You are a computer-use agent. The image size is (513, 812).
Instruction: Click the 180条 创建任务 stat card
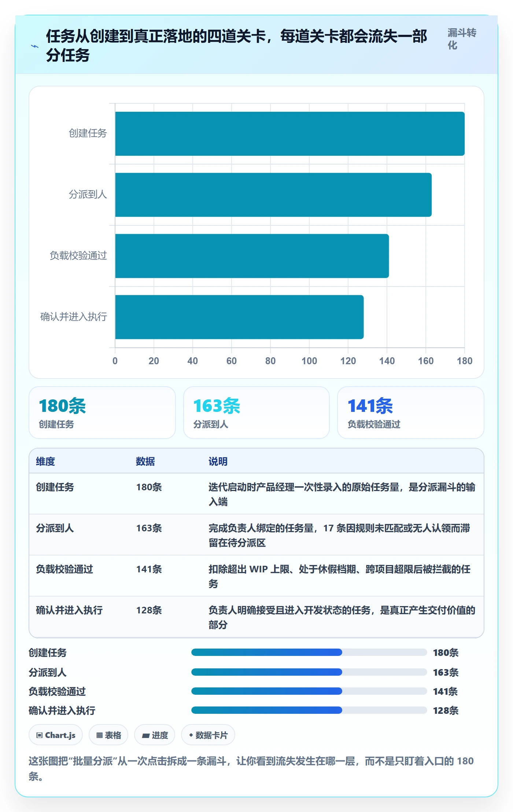[102, 413]
